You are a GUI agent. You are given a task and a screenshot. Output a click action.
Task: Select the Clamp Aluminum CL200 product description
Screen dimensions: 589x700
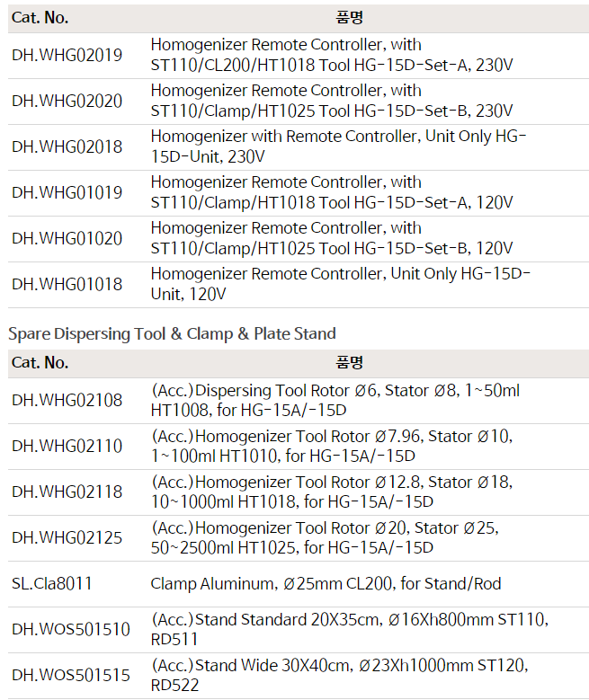pos(326,584)
